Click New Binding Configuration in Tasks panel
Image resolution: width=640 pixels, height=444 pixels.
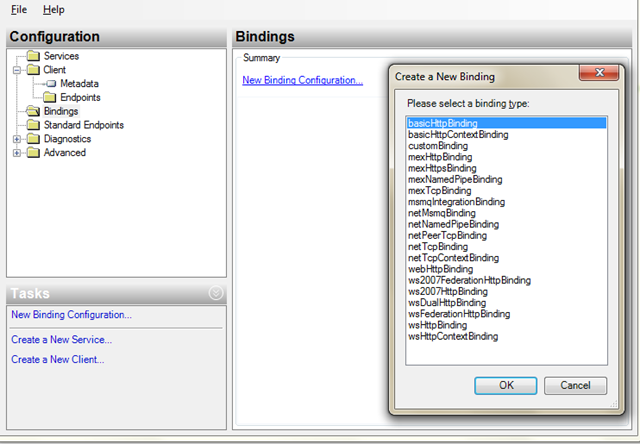(71, 315)
